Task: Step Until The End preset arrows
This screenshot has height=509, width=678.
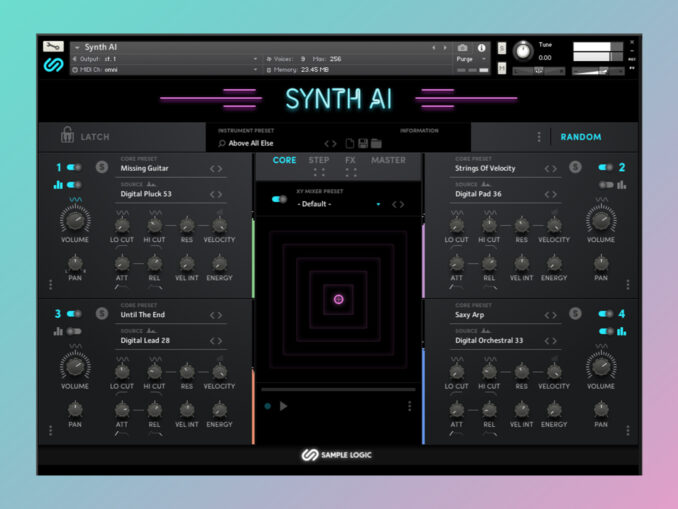Action: pos(216,315)
